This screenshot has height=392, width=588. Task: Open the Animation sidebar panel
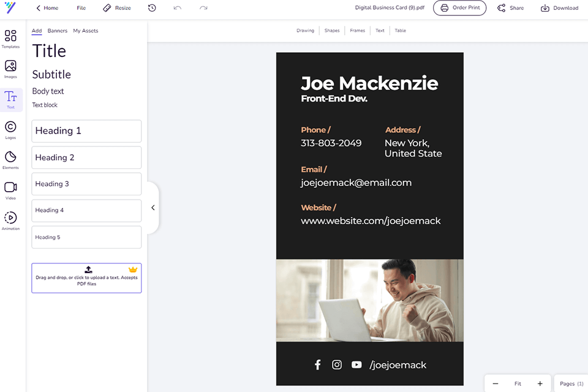[10, 220]
